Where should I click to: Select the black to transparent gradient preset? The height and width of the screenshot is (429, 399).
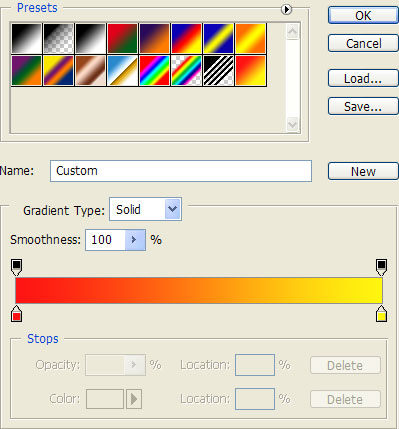click(x=58, y=38)
